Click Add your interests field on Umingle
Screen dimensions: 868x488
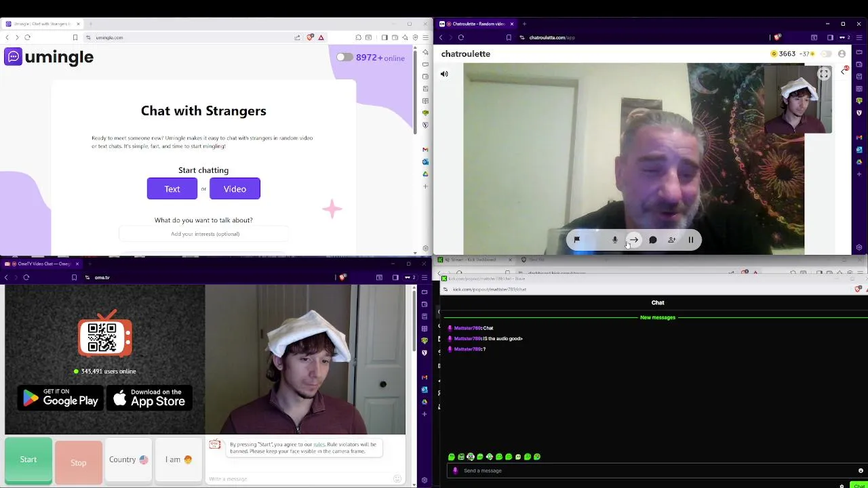(205, 234)
